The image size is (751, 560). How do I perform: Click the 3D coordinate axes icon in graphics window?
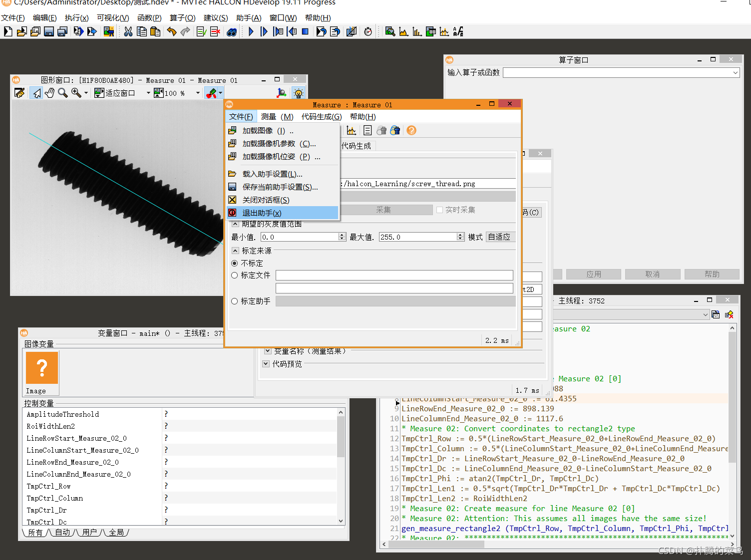[282, 93]
